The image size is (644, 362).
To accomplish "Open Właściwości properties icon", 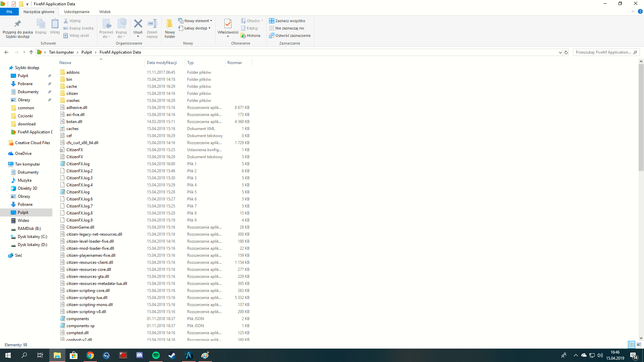I will point(228,24).
